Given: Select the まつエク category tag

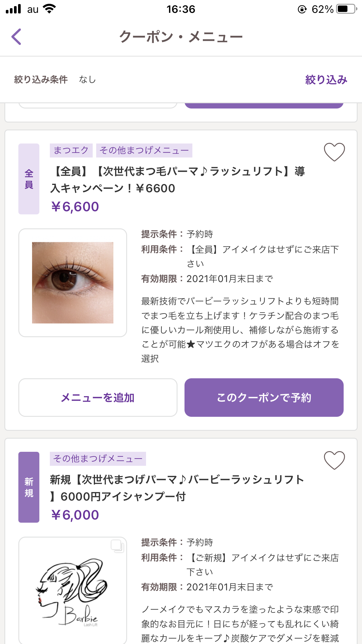Looking at the screenshot, I should 71,150.
